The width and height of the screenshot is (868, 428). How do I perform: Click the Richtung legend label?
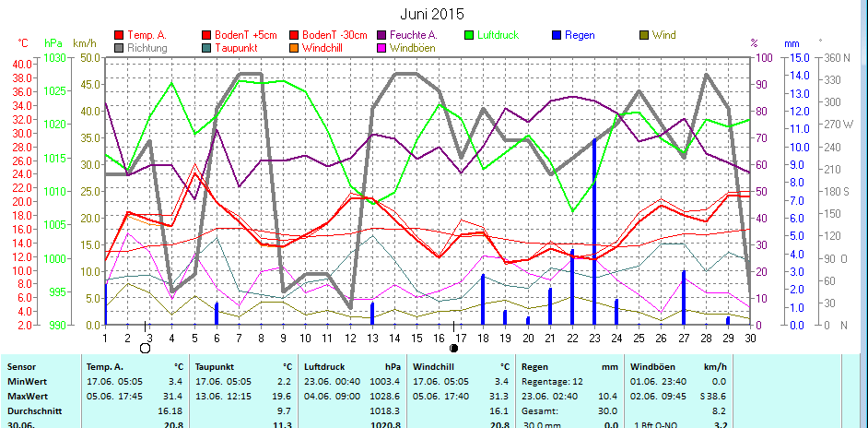tap(147, 48)
